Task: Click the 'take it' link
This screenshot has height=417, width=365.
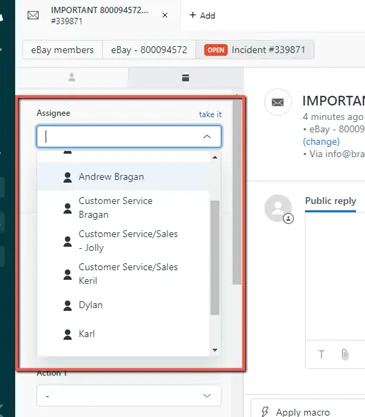Action: (x=210, y=114)
